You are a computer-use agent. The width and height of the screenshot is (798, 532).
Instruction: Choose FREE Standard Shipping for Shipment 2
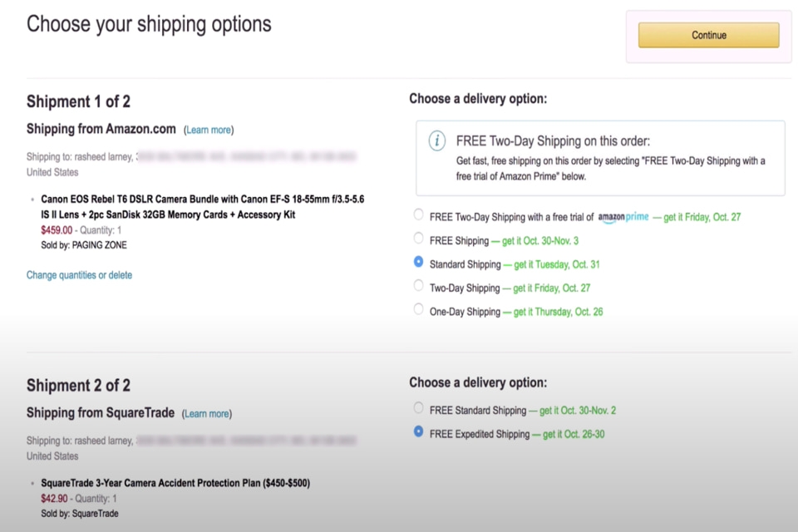click(418, 408)
